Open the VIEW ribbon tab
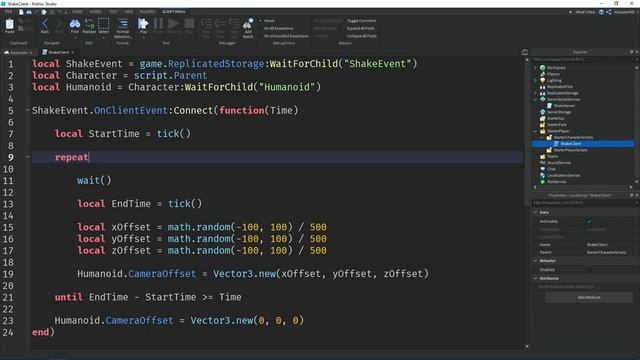This screenshot has height=360, width=640. [129, 12]
